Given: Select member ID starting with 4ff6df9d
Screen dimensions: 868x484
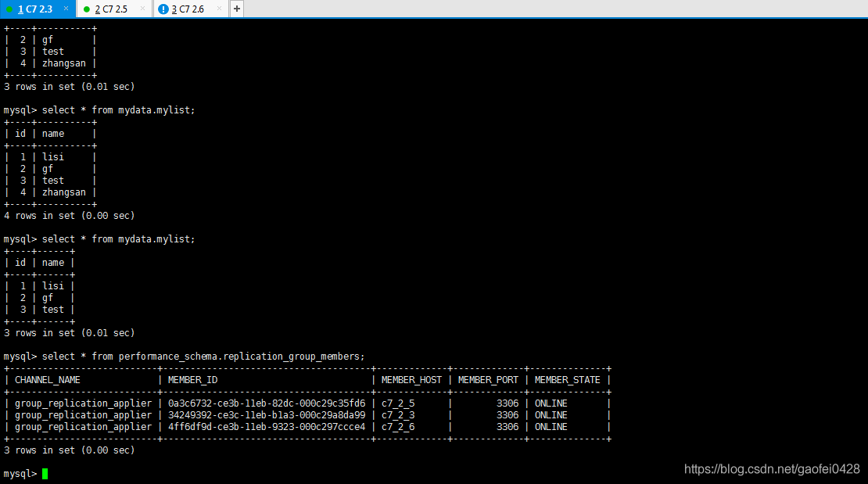Looking at the screenshot, I should [x=267, y=427].
